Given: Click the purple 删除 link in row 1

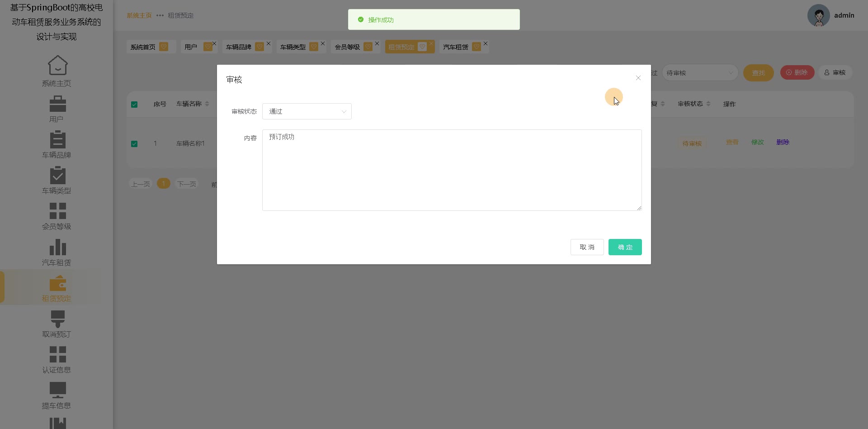Looking at the screenshot, I should 783,142.
